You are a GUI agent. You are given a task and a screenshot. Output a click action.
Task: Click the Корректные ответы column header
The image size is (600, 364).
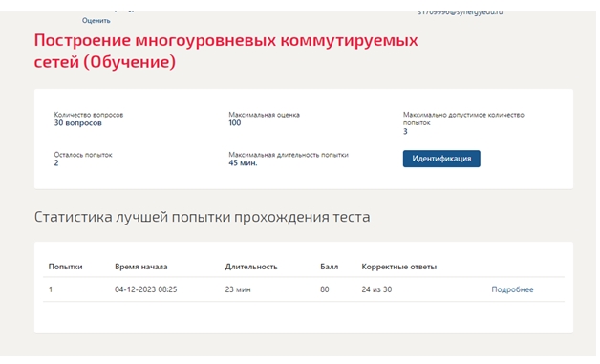point(398,267)
